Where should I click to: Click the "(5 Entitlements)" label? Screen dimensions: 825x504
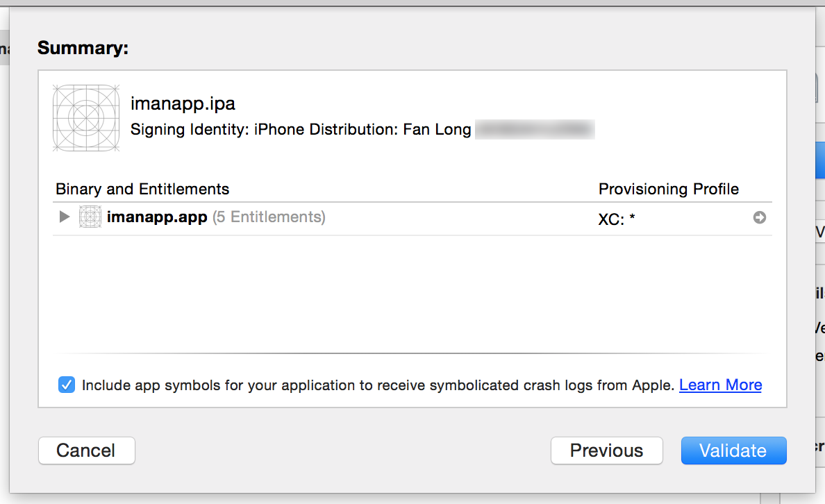click(269, 217)
